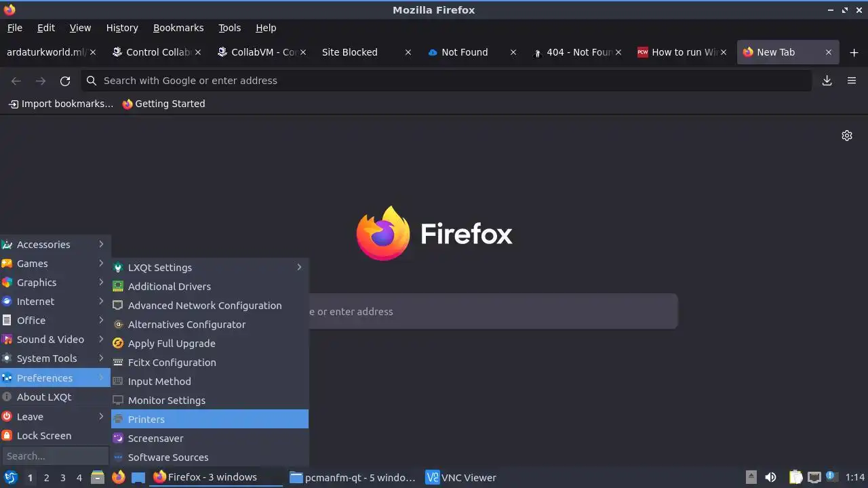868x488 pixels.
Task: Click the show desktop icon in taskbar
Action: (x=138, y=477)
